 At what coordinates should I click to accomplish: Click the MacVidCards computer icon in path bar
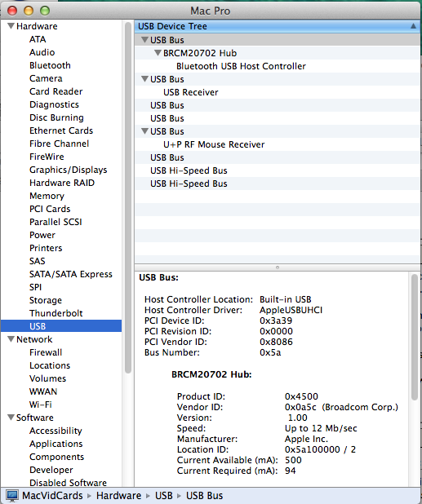[12, 496]
